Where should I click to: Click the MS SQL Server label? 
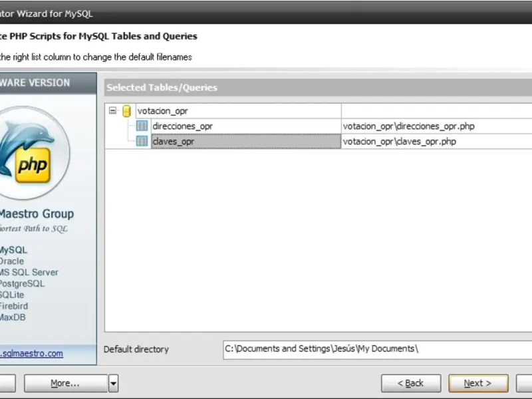pyautogui.click(x=29, y=273)
